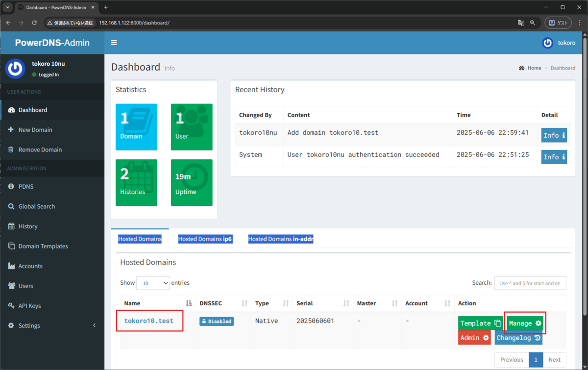Switch to Hosted Domains ip6 tab
588x370 pixels.
coord(205,239)
